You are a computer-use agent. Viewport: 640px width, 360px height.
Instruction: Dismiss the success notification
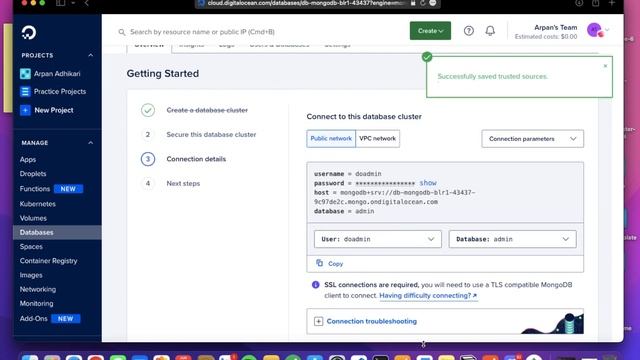(x=605, y=66)
